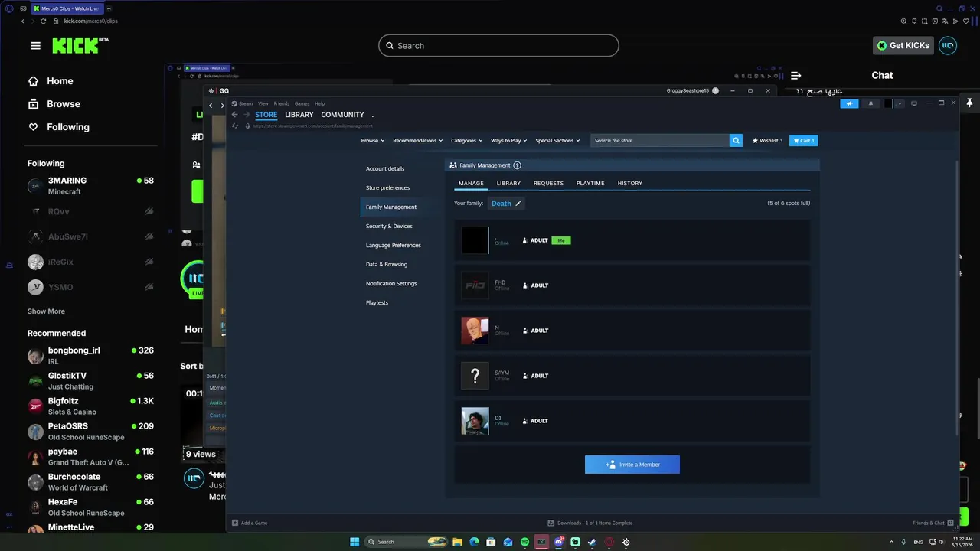The width and height of the screenshot is (980, 551).
Task: Open Kick profile avatar menu
Action: pos(948,46)
